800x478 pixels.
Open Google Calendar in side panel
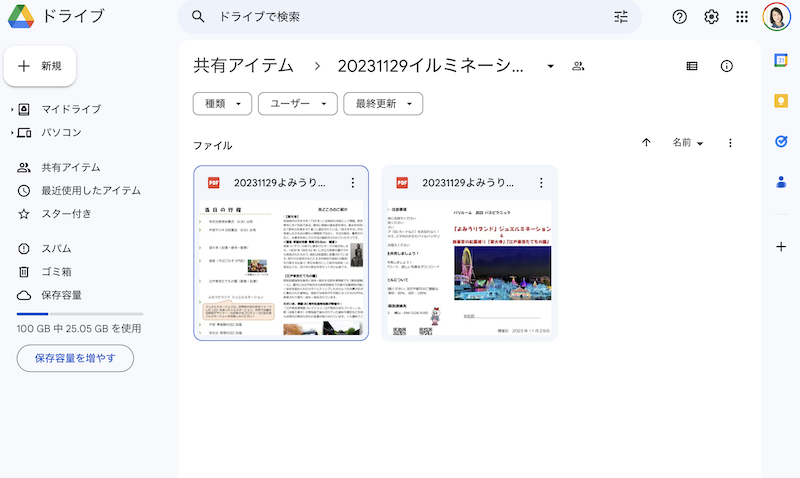pyautogui.click(x=781, y=60)
